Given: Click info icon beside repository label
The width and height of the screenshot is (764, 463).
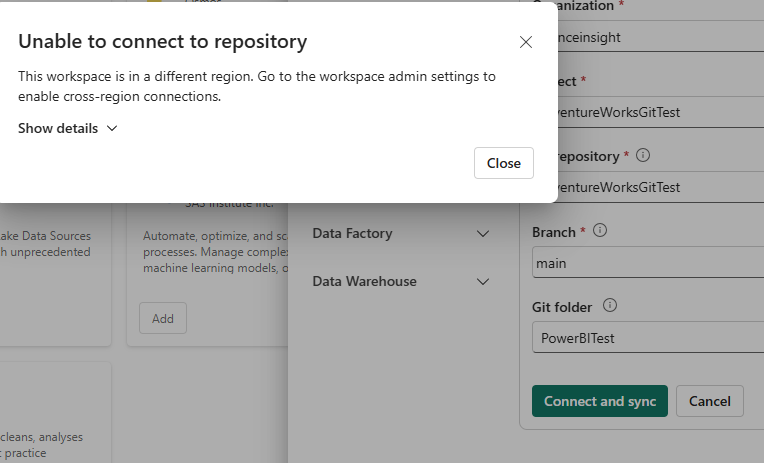Looking at the screenshot, I should tap(643, 155).
